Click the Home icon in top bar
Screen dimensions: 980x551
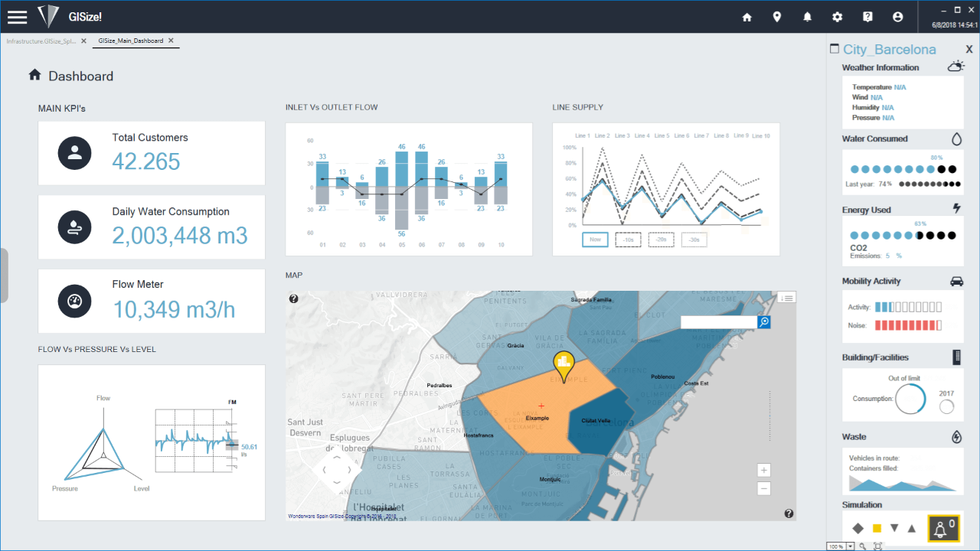[x=747, y=17]
